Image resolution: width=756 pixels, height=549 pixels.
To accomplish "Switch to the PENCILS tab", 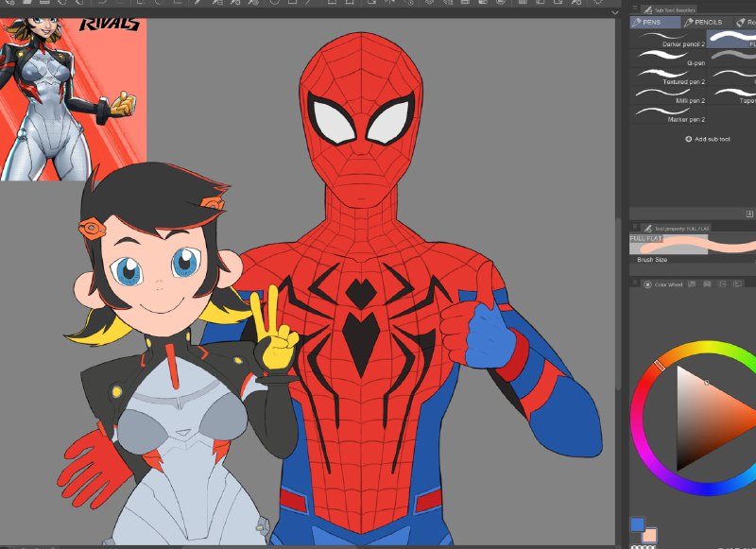I will click(707, 22).
